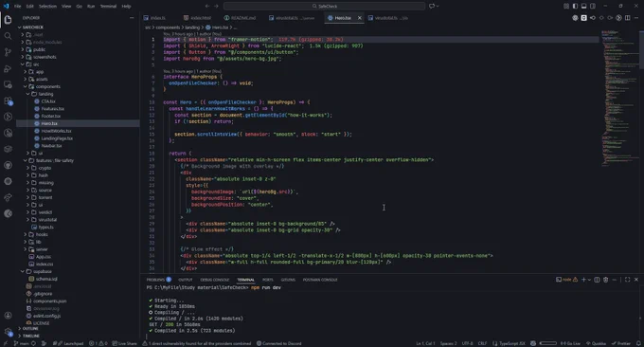Switch to the README.md editor tab
The image size is (644, 347).
coord(241,18)
